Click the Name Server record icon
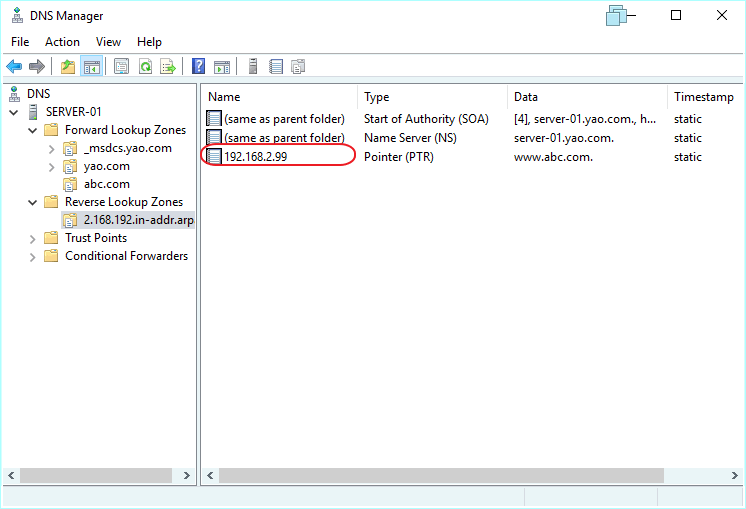The width and height of the screenshot is (746, 509). [x=214, y=137]
